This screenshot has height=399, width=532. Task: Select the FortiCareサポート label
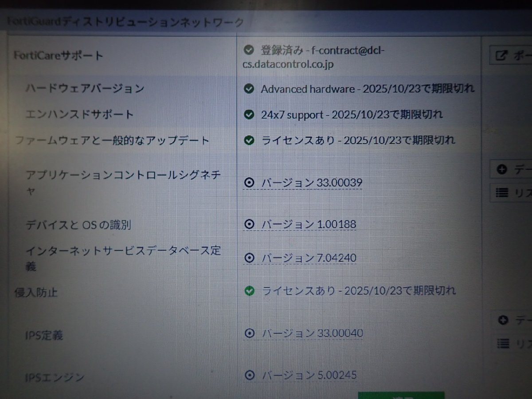tap(59, 55)
